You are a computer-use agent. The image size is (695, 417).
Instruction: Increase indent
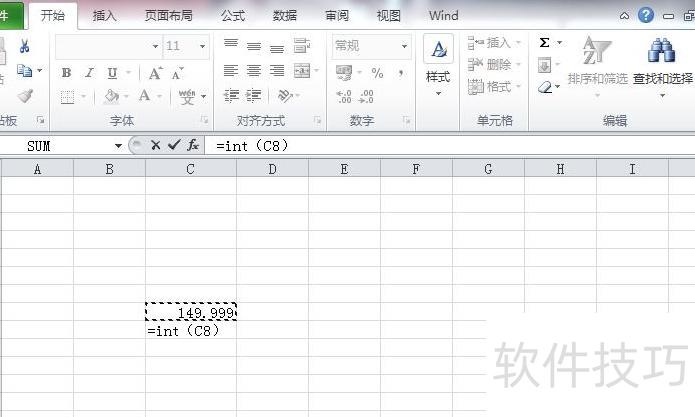[254, 96]
